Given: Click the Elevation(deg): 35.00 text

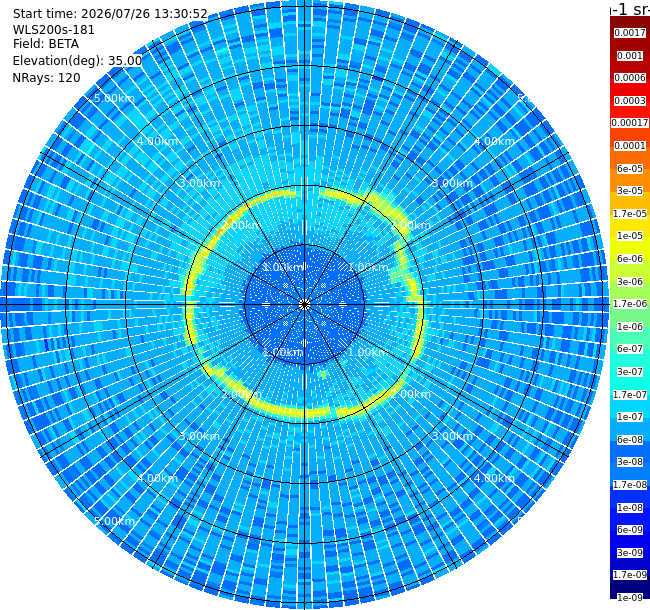Looking at the screenshot, I should pyautogui.click(x=77, y=61).
